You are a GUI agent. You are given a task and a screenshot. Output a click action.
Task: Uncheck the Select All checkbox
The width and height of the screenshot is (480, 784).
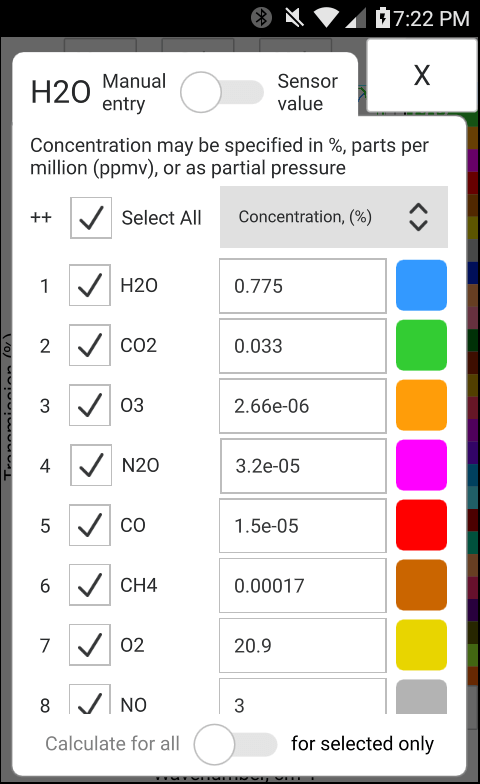(x=90, y=218)
